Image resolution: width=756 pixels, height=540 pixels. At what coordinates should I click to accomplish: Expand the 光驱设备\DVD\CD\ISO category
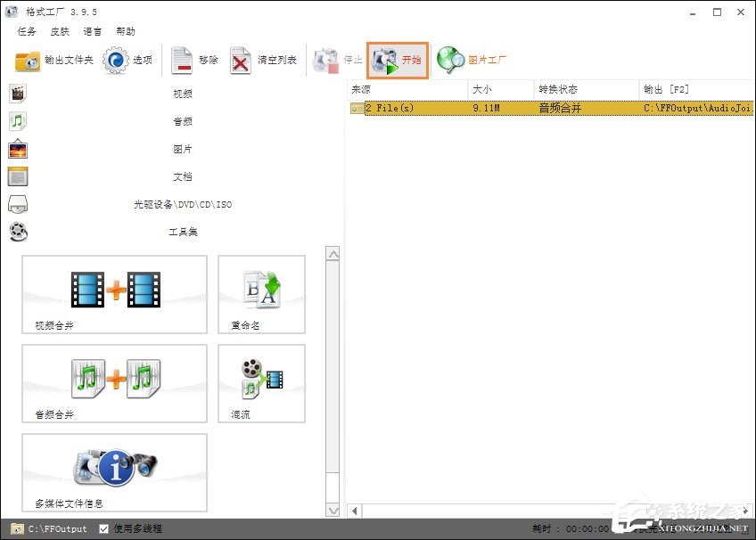pyautogui.click(x=181, y=204)
